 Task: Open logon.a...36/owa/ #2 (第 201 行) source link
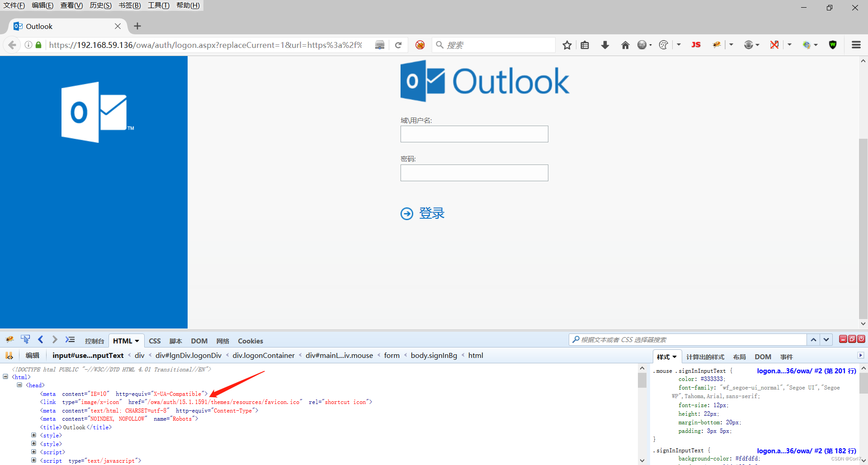807,371
